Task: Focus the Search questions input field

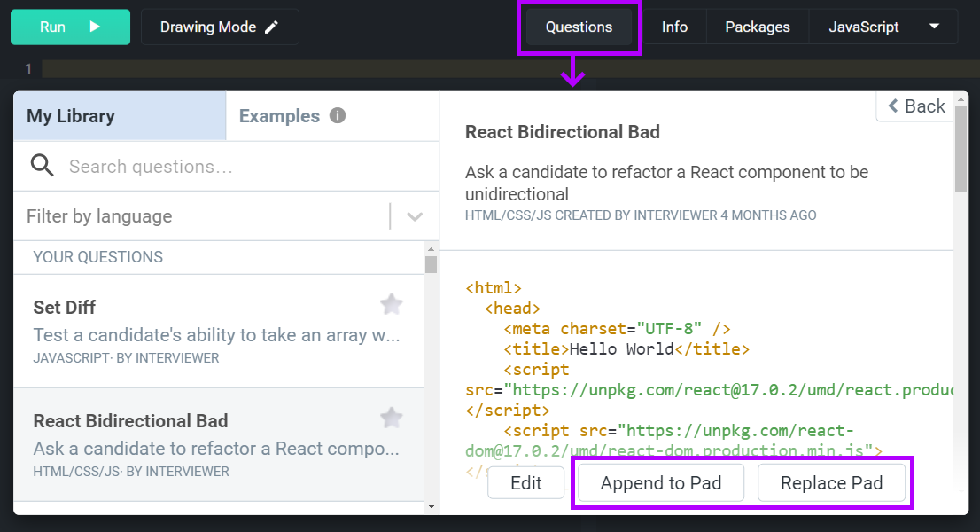Action: 226,167
